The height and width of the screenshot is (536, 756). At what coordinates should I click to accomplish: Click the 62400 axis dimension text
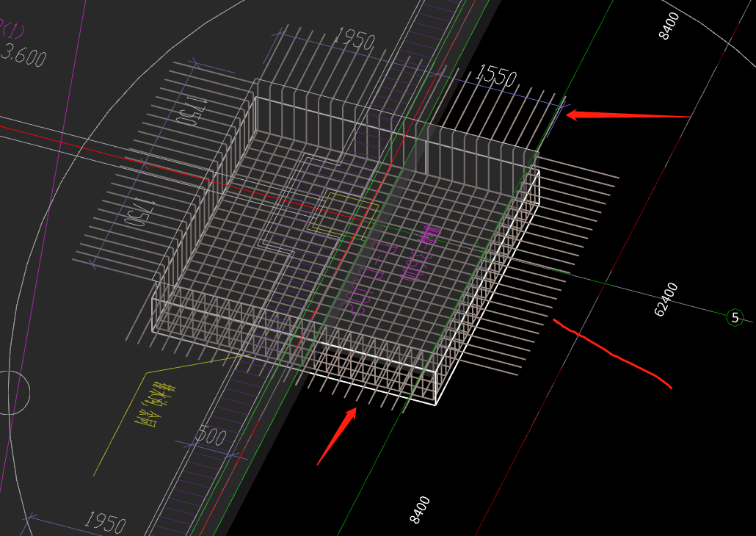point(666,300)
